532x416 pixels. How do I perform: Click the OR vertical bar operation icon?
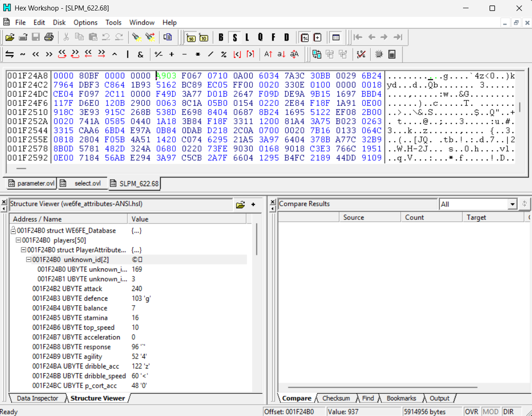pos(127,54)
